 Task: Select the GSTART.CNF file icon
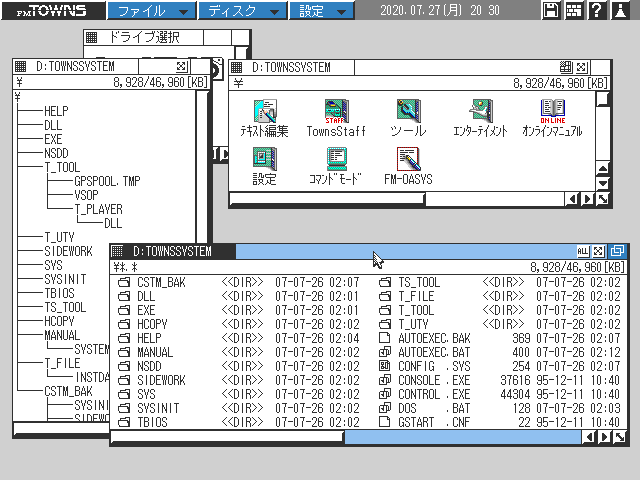385,422
